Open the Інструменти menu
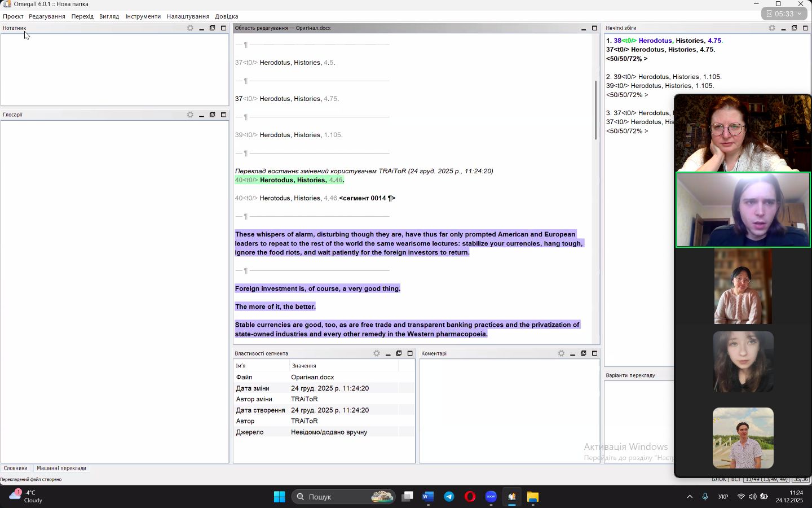 tap(143, 16)
